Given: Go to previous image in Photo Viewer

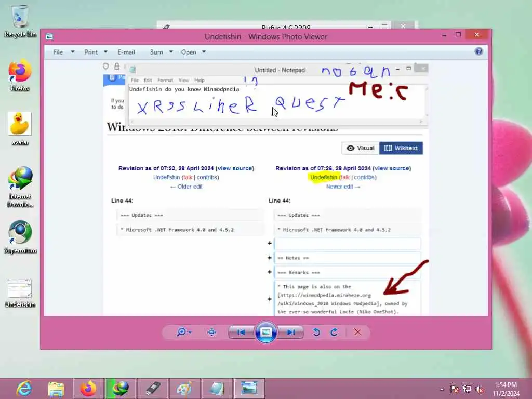Looking at the screenshot, I should click(241, 332).
